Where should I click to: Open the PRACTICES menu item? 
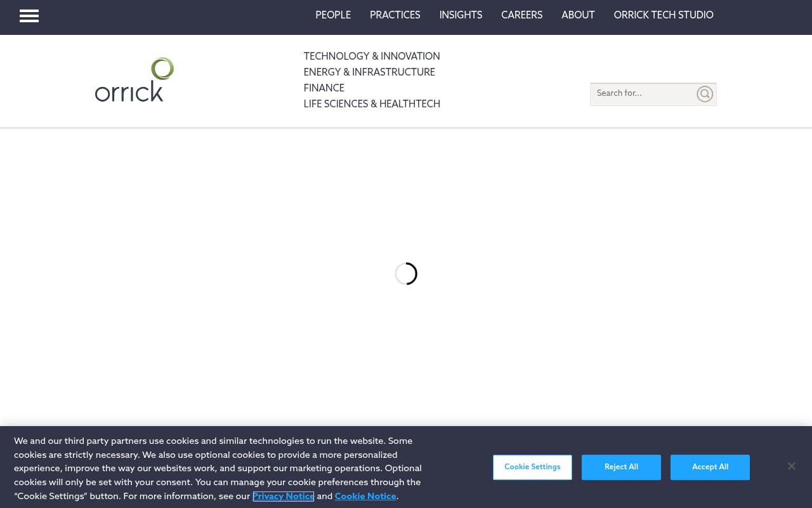tap(395, 15)
